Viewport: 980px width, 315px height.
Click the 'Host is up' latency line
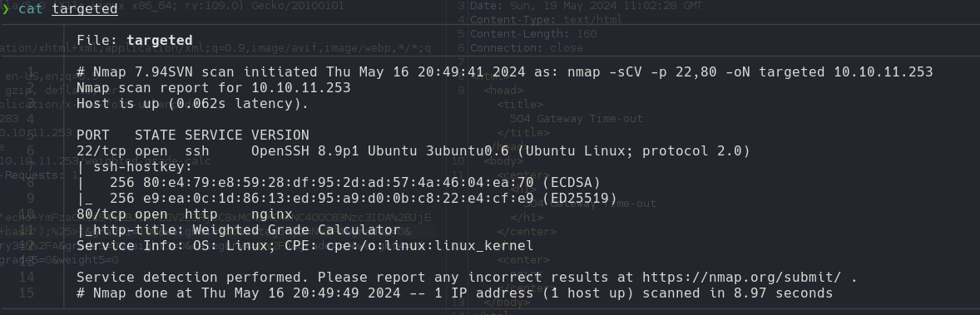click(193, 103)
